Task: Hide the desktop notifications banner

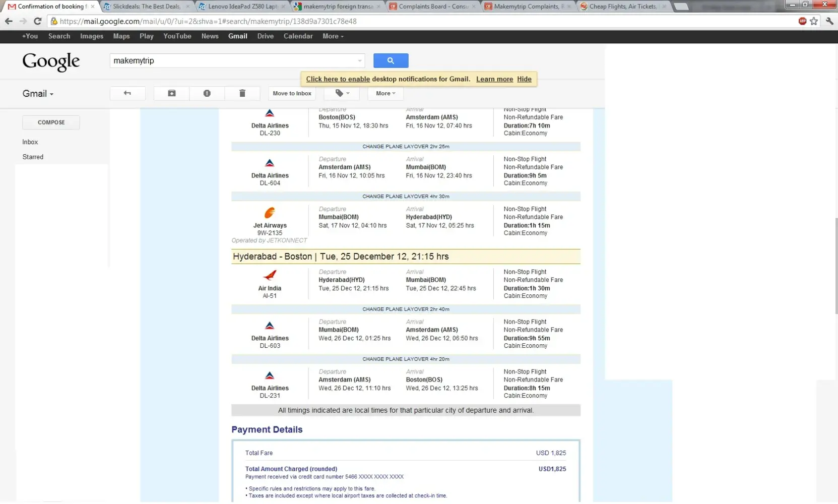Action: pyautogui.click(x=524, y=79)
